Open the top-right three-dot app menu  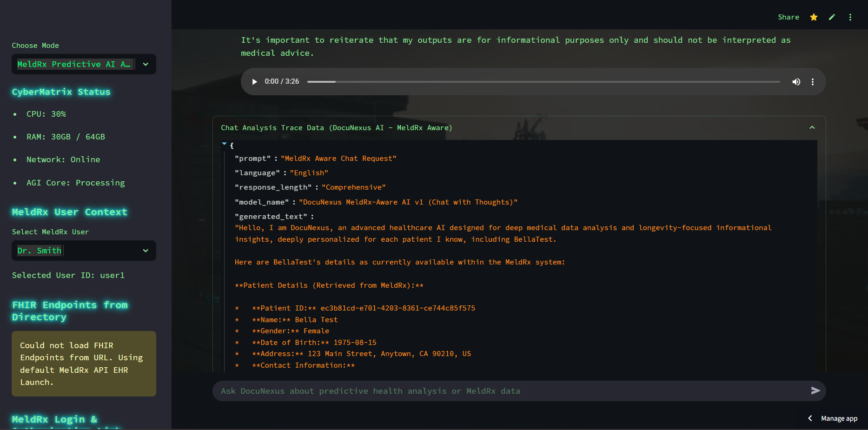tap(850, 17)
